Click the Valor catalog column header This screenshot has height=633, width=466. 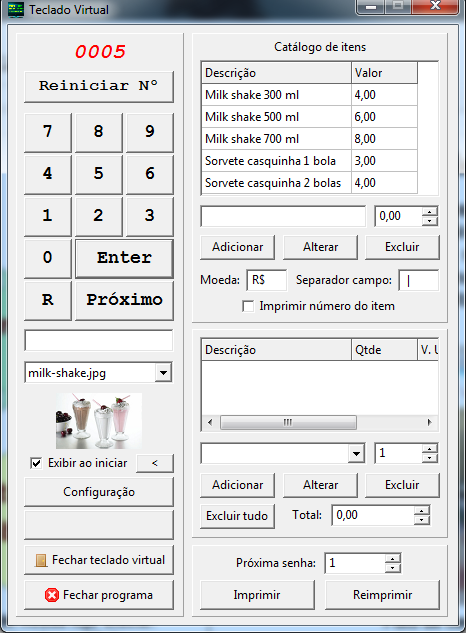[x=384, y=73]
